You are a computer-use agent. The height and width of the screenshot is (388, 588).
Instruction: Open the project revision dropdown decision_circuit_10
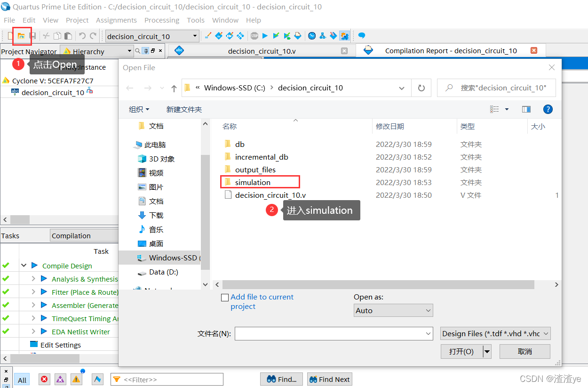pyautogui.click(x=152, y=36)
